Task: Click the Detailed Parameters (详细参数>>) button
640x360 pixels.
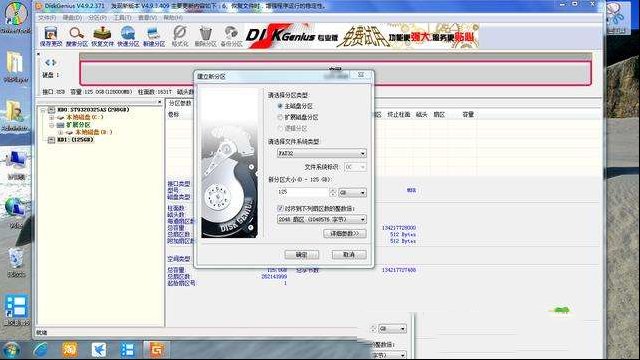Action: pos(345,233)
